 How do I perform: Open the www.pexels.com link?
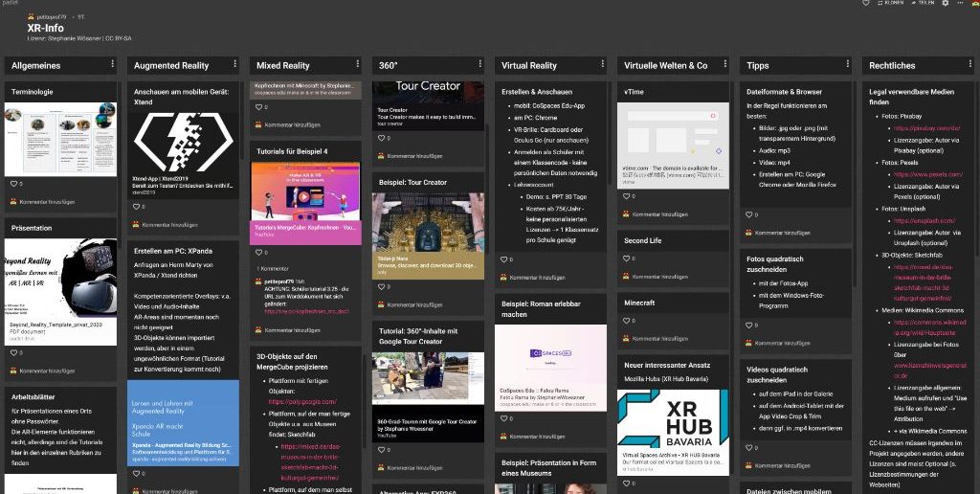928,174
